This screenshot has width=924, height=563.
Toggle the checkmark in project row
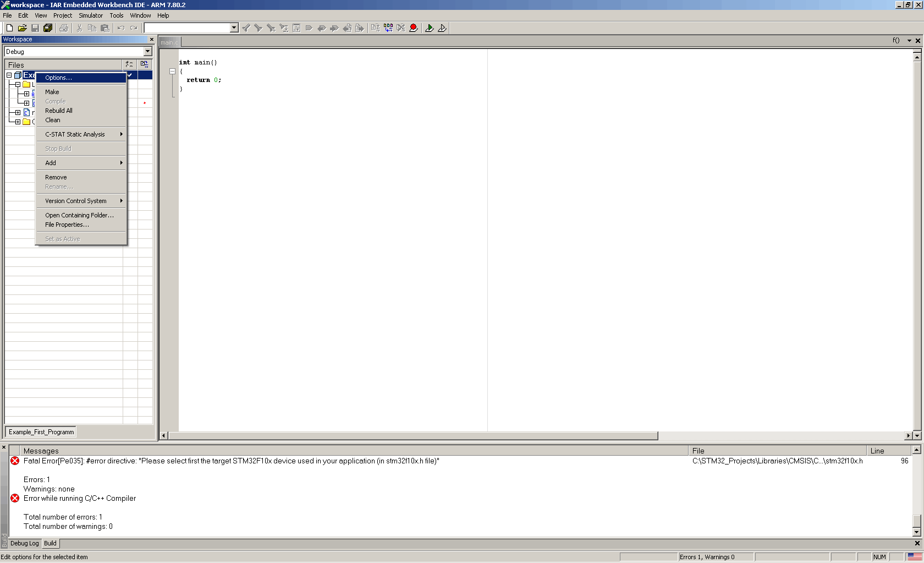tap(130, 75)
